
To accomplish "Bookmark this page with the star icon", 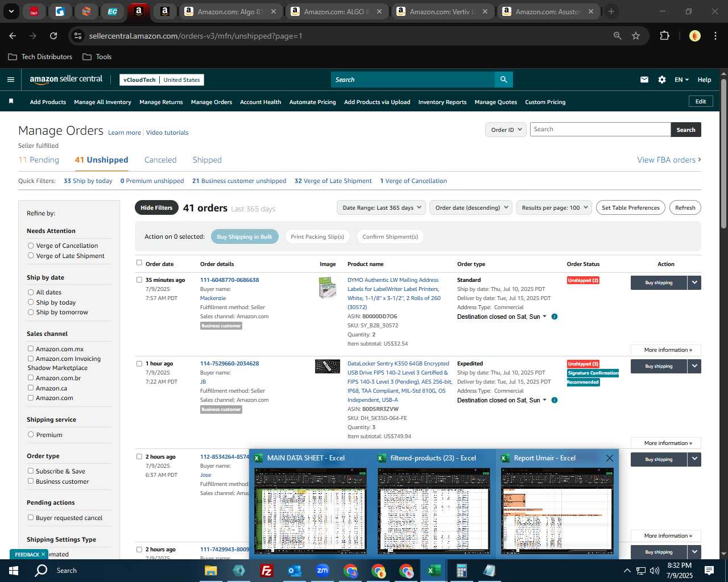I will 636,36.
